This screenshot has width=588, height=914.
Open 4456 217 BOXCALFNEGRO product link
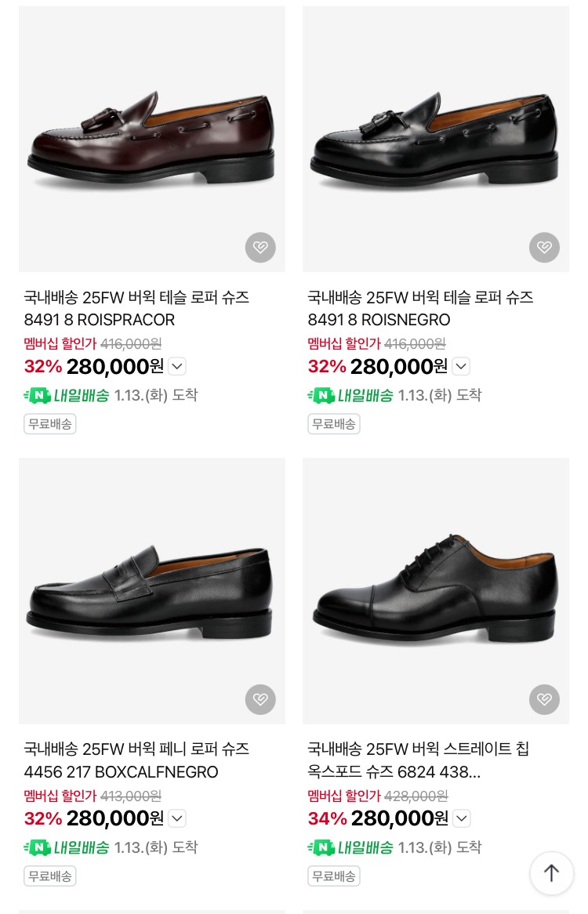click(136, 760)
